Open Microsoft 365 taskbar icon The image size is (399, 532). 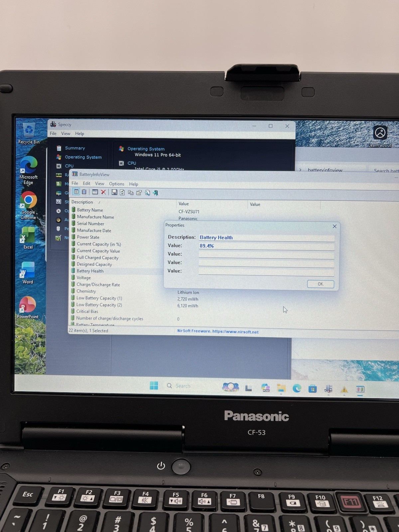pos(265,388)
